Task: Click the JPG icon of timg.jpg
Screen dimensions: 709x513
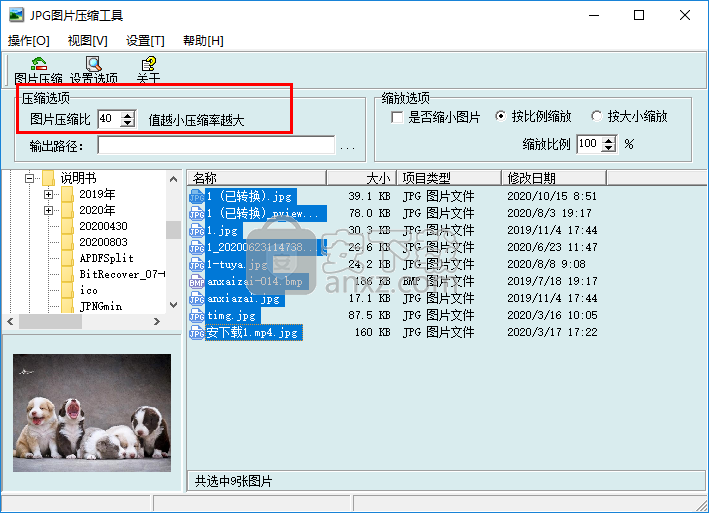Action: 197,315
